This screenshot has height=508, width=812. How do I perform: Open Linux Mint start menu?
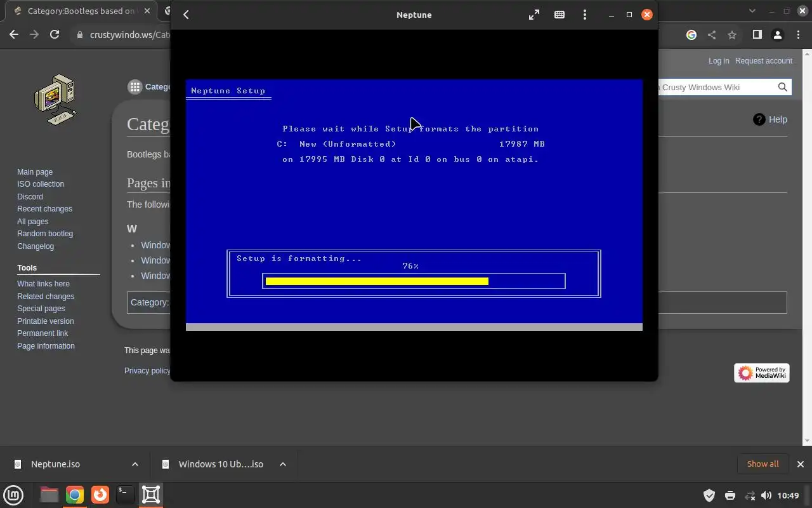click(x=13, y=495)
